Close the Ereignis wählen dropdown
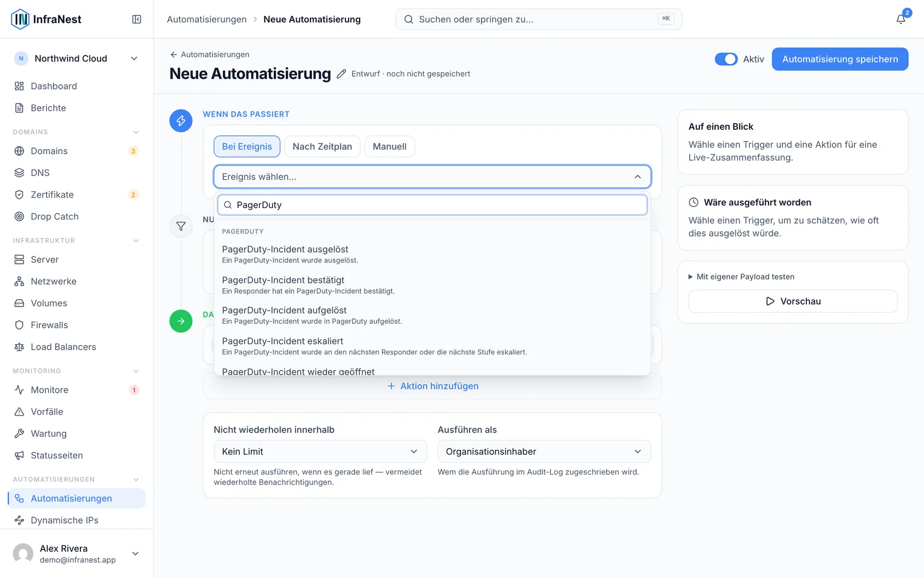The width and height of the screenshot is (924, 578). [x=432, y=176]
